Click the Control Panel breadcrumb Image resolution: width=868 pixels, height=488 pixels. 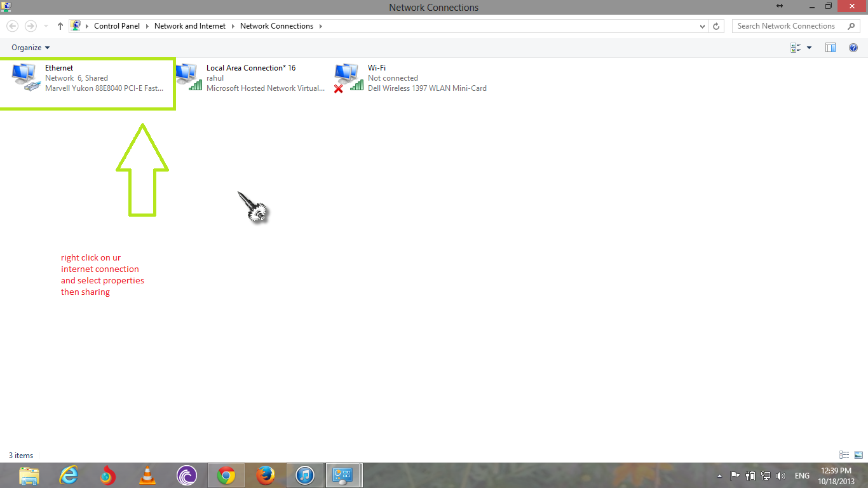[x=117, y=26]
